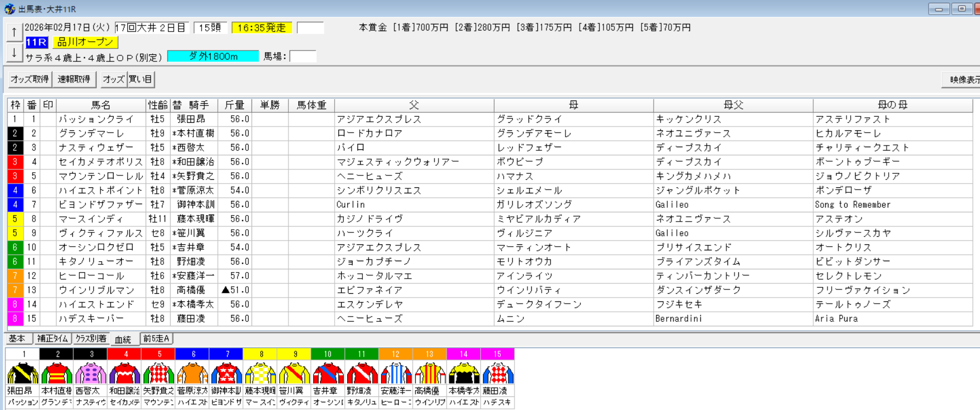980x410 pixels.
Task: Switch to the 前5走A tab
Action: point(156,339)
